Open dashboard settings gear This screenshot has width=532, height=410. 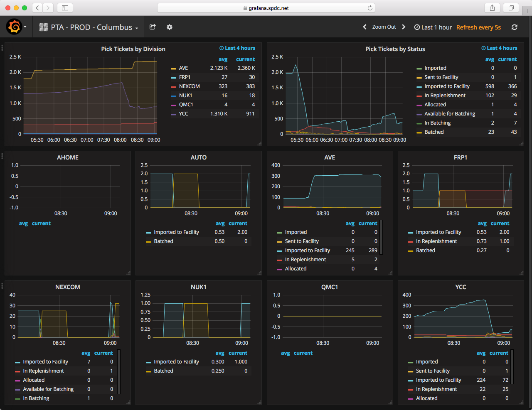pos(170,27)
